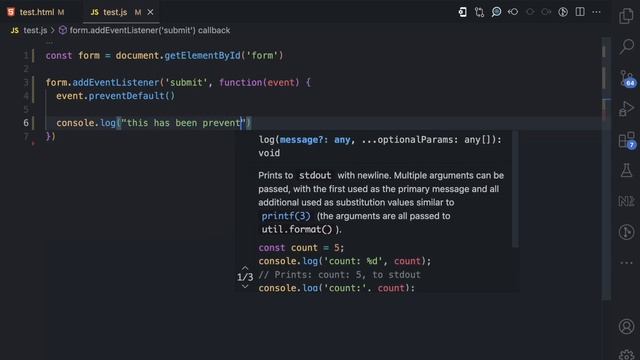Open the Manage gear icon
The height and width of the screenshot is (360, 640).
(x=626, y=354)
